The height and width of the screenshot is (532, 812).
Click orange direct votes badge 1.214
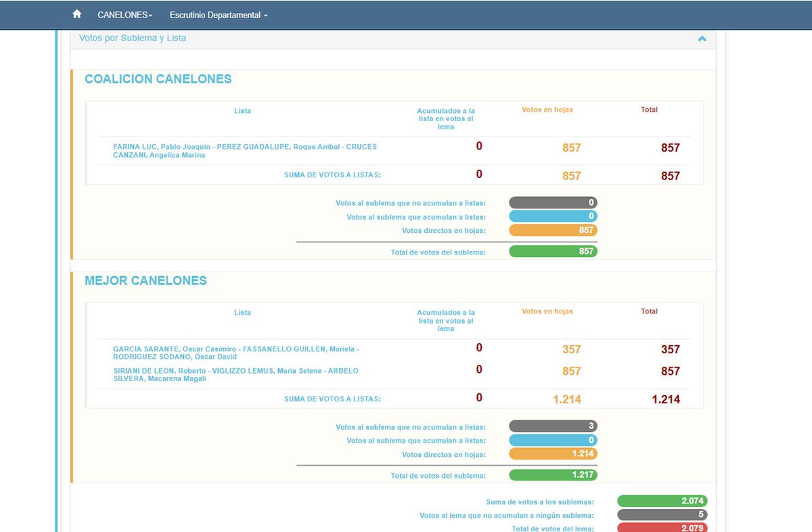click(553, 453)
